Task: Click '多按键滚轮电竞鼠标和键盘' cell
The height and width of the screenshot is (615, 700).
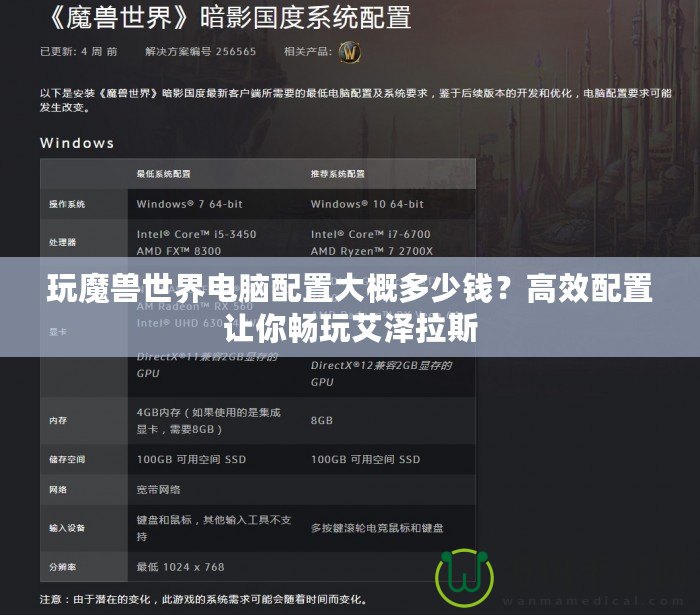Action: click(x=377, y=528)
